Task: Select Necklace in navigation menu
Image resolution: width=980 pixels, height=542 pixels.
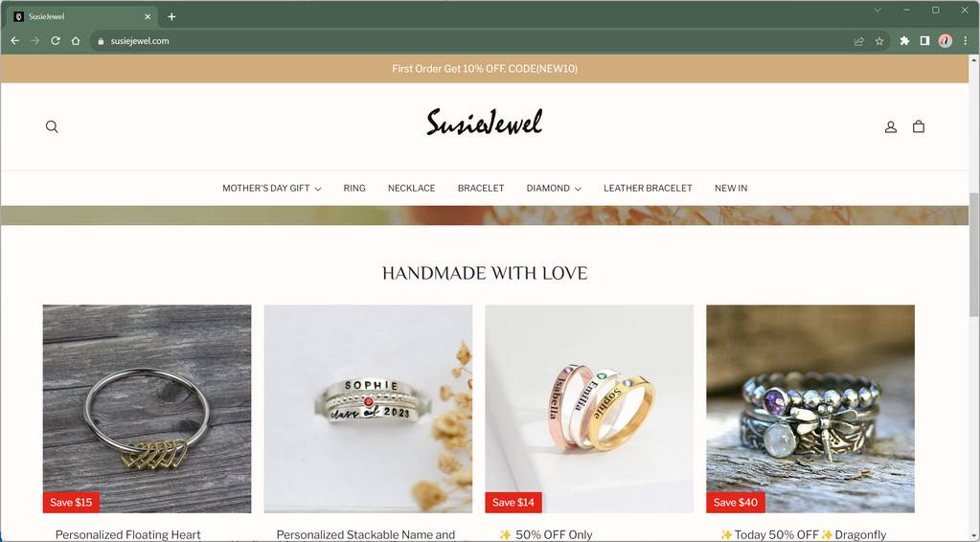Action: click(411, 188)
